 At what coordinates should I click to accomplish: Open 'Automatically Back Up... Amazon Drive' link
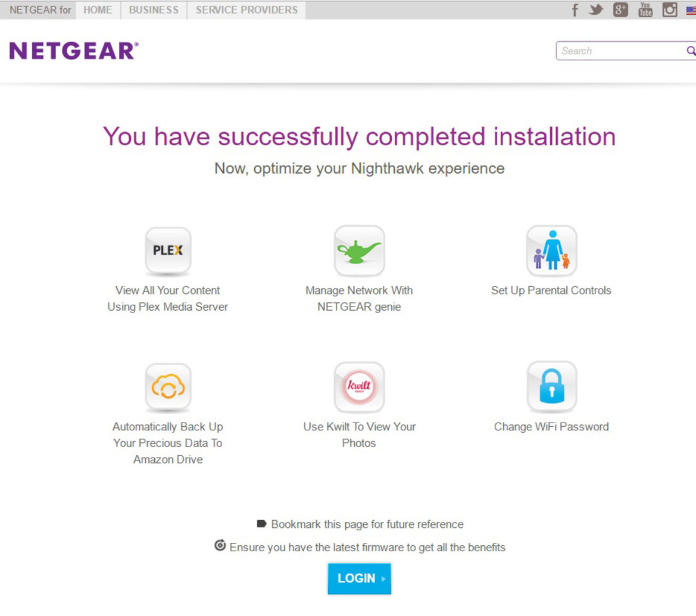click(x=168, y=443)
